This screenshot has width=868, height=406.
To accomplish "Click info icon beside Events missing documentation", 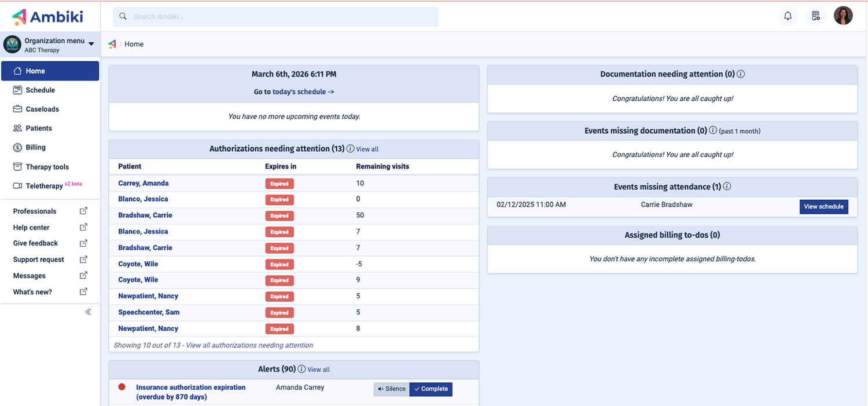I will tap(713, 131).
